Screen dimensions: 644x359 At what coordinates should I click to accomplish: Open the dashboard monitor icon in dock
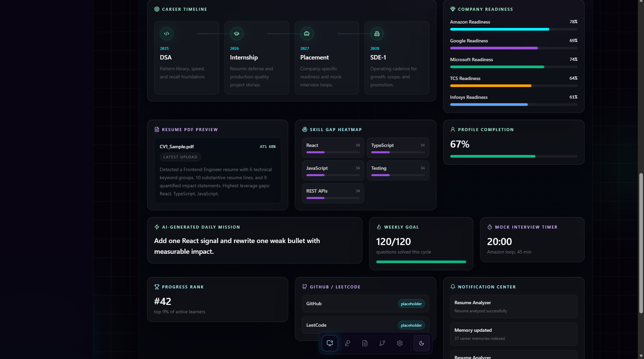pos(330,343)
